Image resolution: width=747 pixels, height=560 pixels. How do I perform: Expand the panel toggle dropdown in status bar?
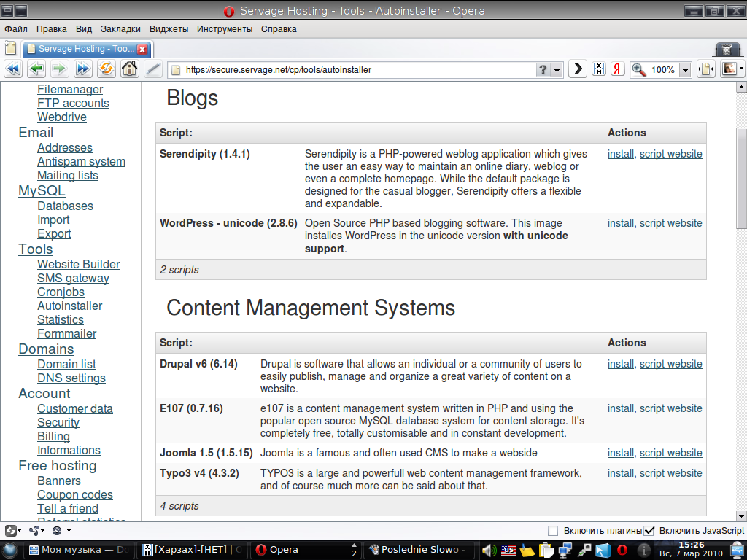pos(20,531)
